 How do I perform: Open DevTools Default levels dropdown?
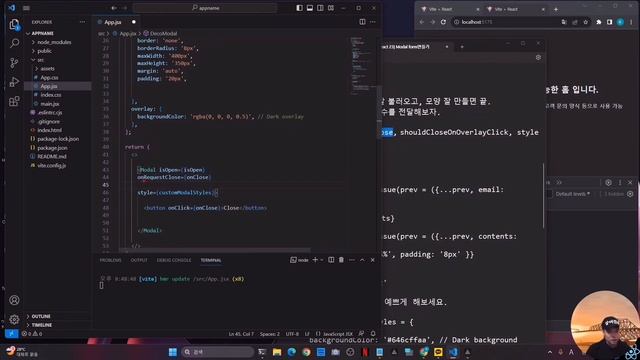click(x=573, y=194)
